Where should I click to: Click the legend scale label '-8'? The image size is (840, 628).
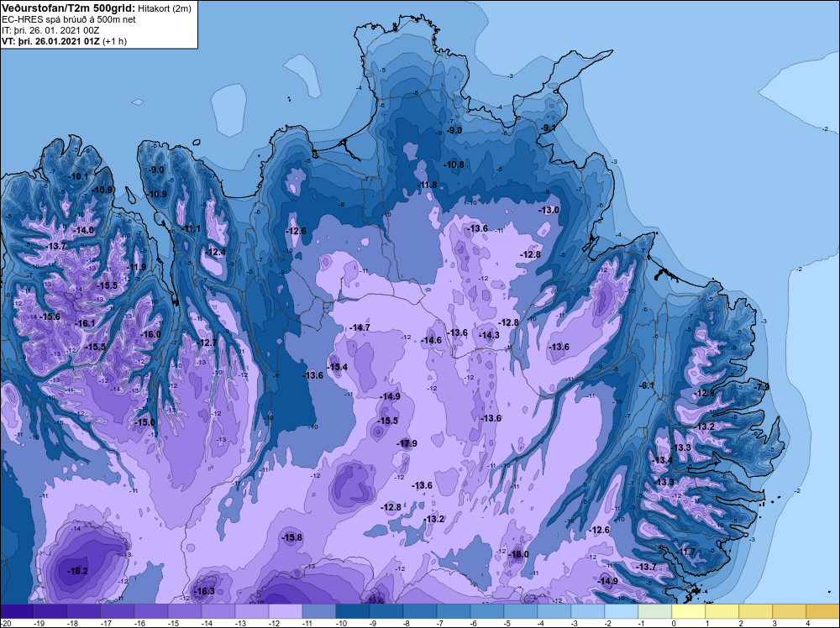[x=407, y=623]
